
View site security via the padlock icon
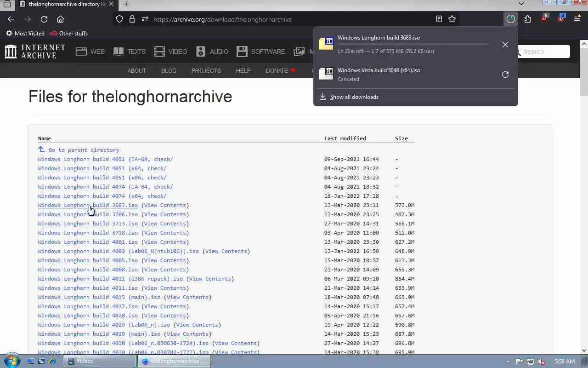[x=132, y=19]
